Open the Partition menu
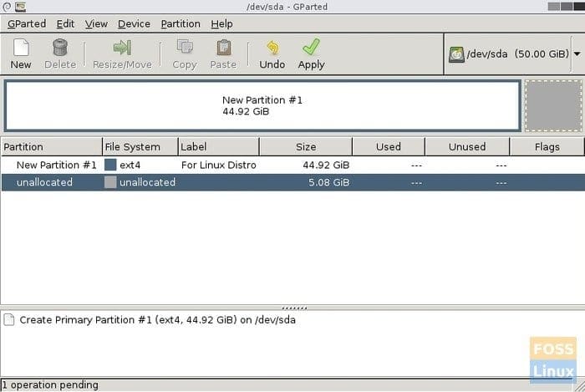 (x=181, y=24)
